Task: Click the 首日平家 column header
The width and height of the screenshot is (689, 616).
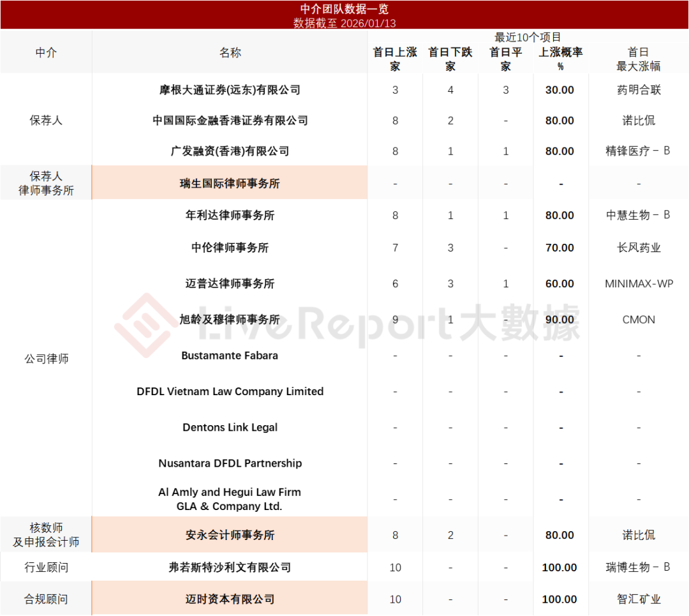Action: (x=506, y=59)
